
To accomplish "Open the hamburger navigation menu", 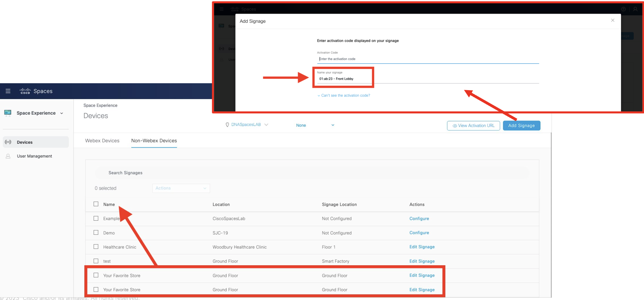I will (x=8, y=91).
